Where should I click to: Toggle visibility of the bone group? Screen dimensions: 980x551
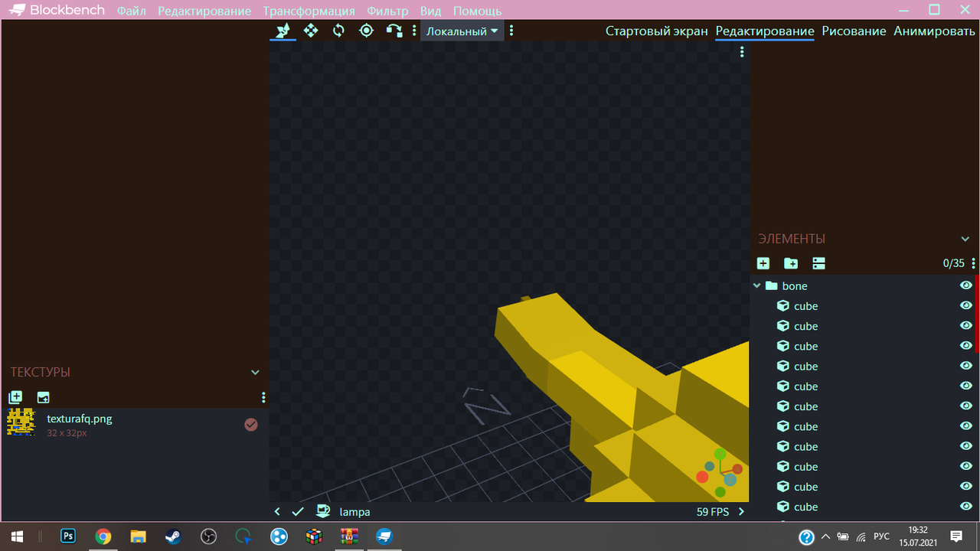pos(965,285)
